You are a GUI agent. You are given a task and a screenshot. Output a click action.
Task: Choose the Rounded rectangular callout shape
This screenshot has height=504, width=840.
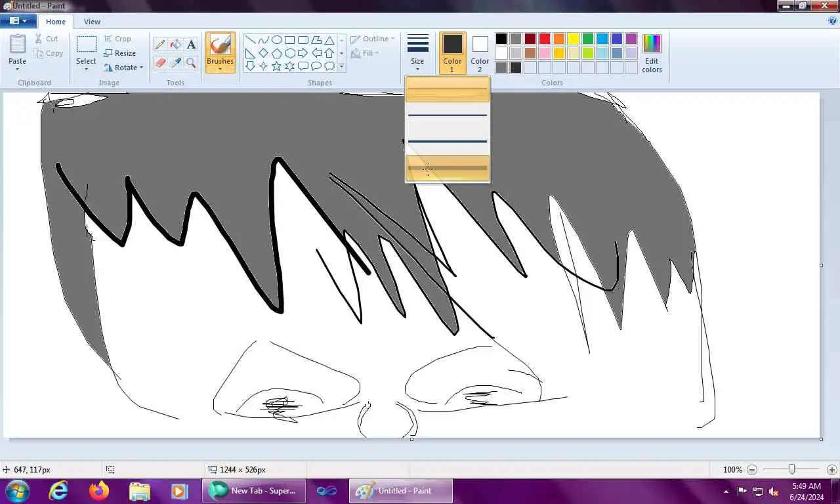[x=303, y=66]
